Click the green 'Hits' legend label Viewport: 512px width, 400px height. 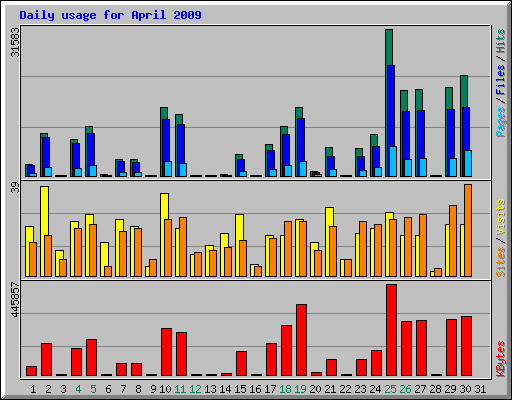point(501,41)
